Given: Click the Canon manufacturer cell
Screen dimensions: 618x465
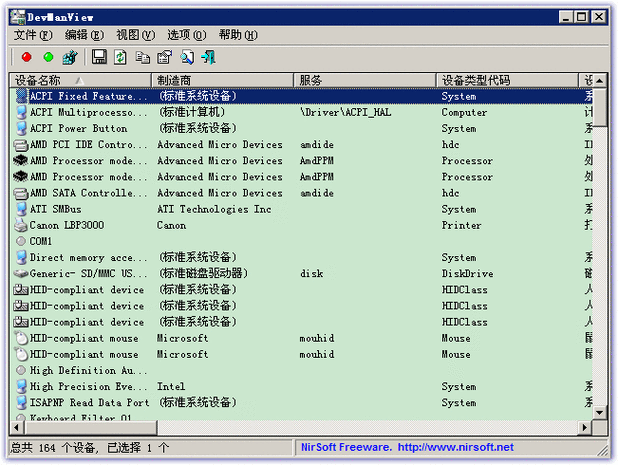Looking at the screenshot, I should click(x=171, y=225).
